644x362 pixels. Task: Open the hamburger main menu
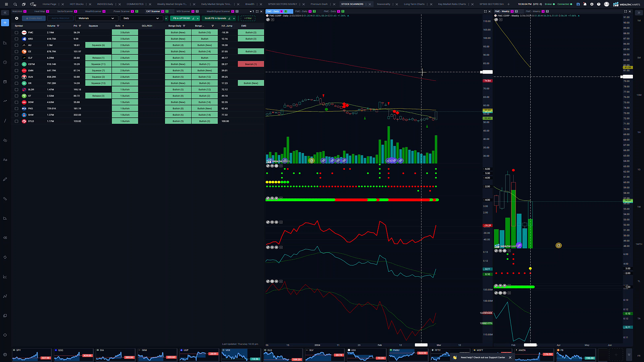tap(6, 4)
